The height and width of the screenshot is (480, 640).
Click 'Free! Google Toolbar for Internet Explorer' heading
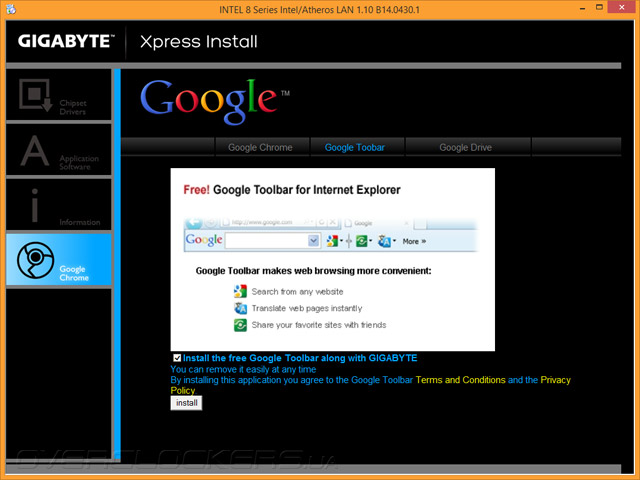[x=292, y=190]
